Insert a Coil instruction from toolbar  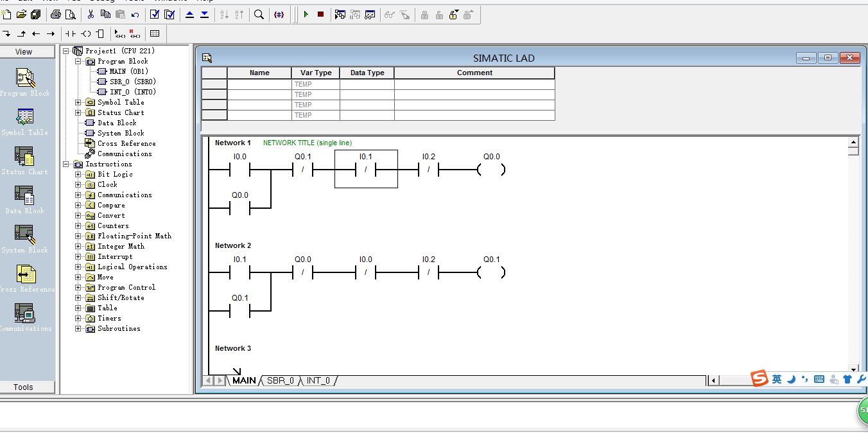pyautogui.click(x=85, y=33)
